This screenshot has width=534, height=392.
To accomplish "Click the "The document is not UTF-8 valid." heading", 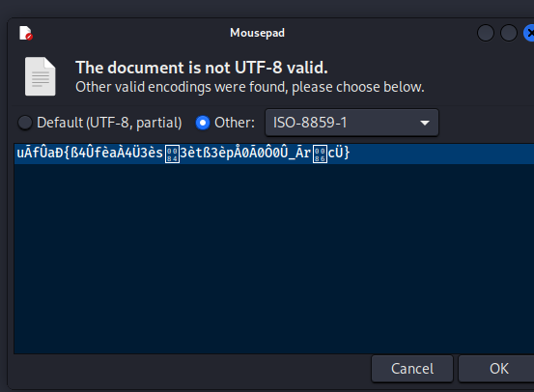I will pyautogui.click(x=202, y=68).
